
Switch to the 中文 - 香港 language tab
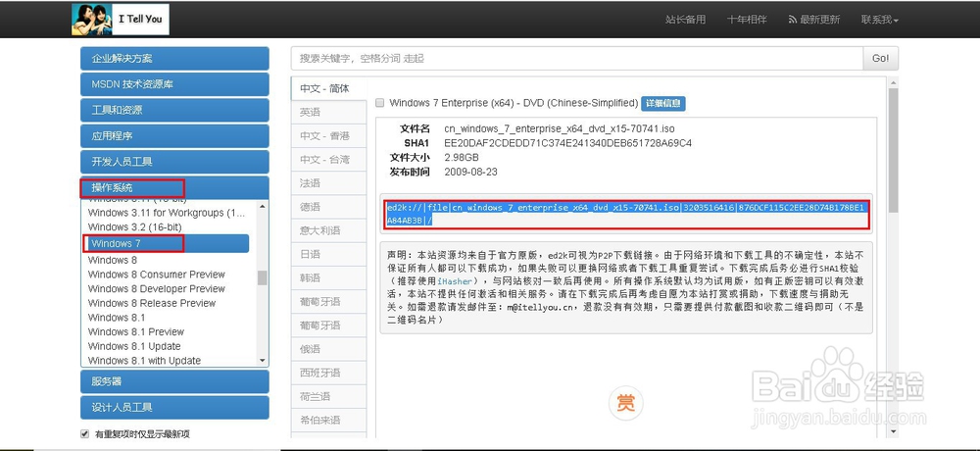pyautogui.click(x=328, y=135)
